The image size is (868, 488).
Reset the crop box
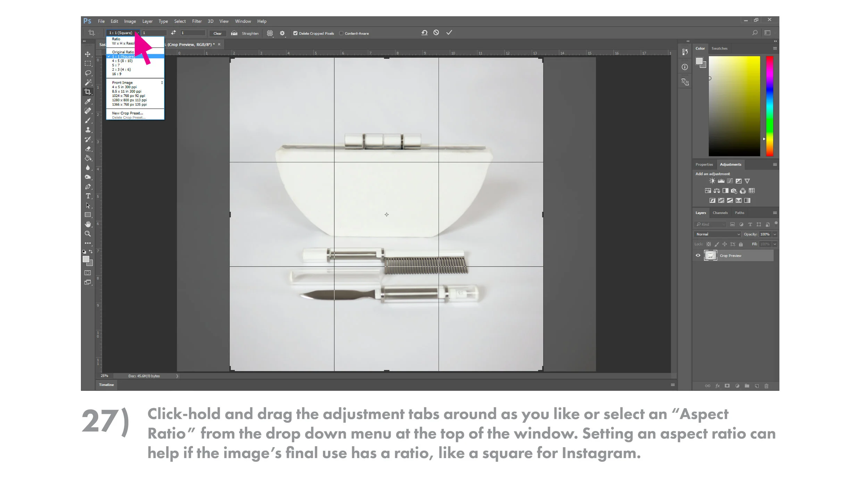424,33
